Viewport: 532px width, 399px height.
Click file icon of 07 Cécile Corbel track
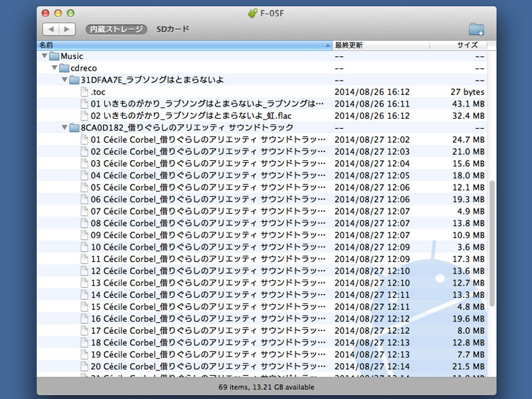84,211
